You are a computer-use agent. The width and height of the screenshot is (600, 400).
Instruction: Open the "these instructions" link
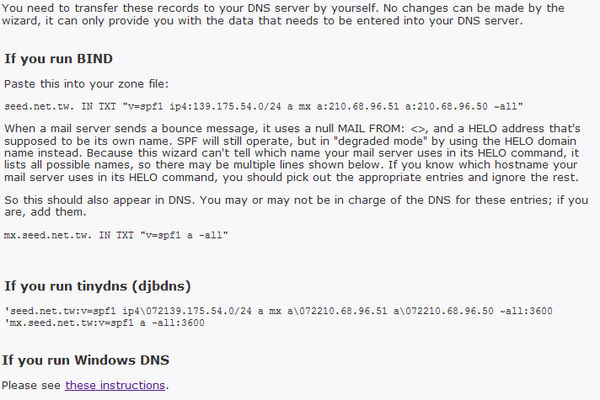tap(115, 385)
